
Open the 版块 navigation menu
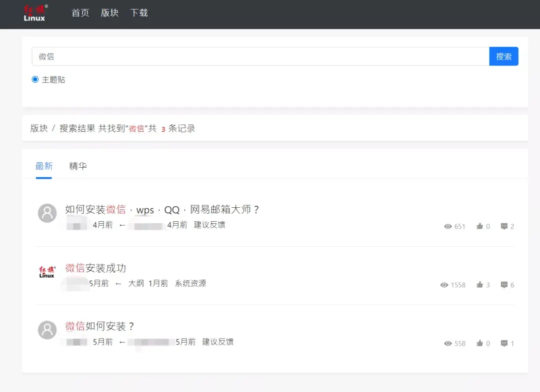(109, 12)
